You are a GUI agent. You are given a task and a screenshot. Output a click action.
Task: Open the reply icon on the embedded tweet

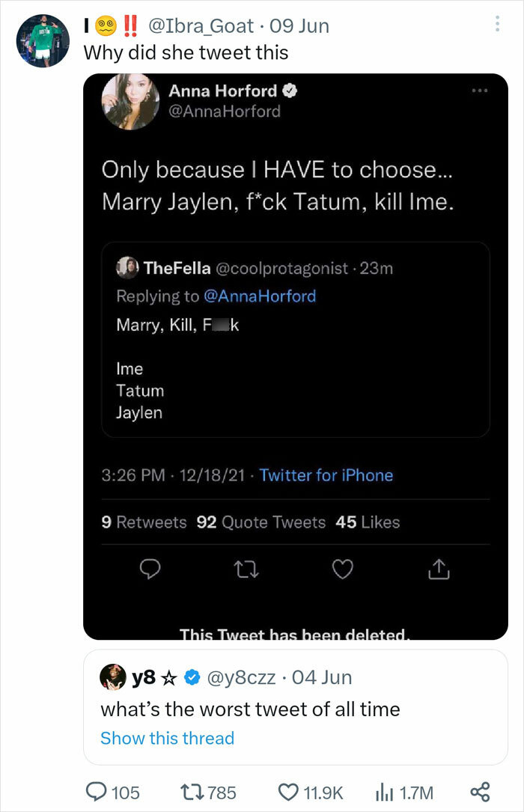pos(150,570)
